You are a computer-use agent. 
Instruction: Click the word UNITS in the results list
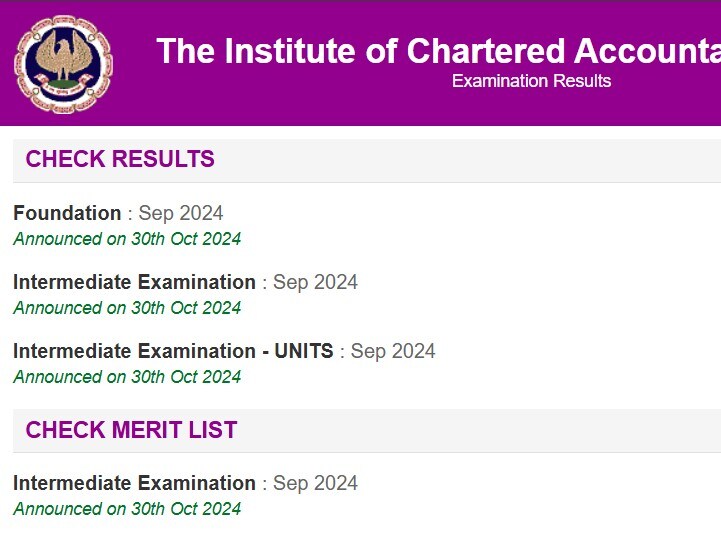tap(298, 351)
